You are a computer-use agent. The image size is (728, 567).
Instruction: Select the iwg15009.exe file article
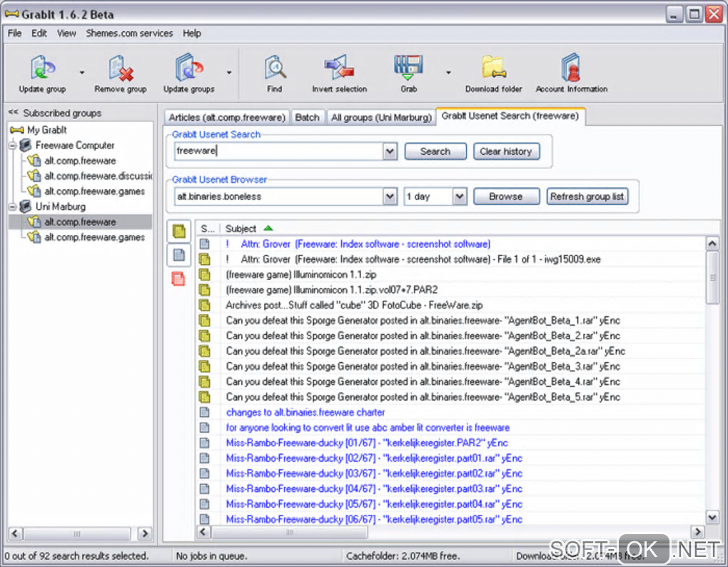click(413, 259)
